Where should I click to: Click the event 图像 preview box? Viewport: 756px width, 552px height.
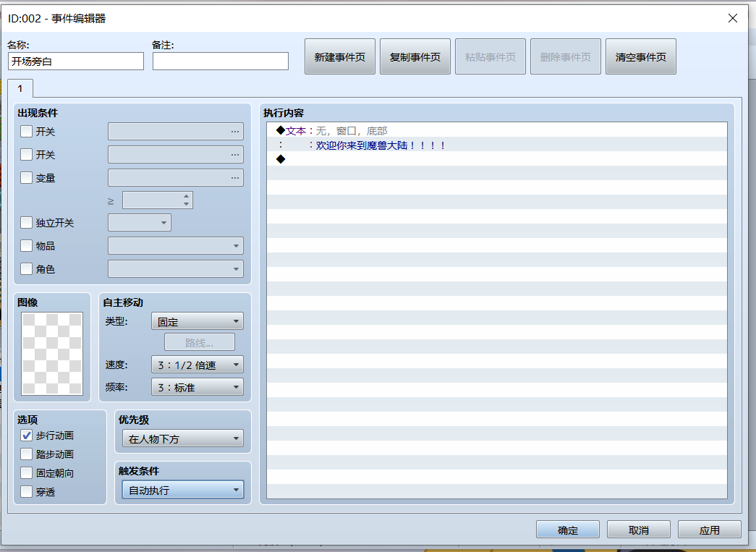click(52, 354)
